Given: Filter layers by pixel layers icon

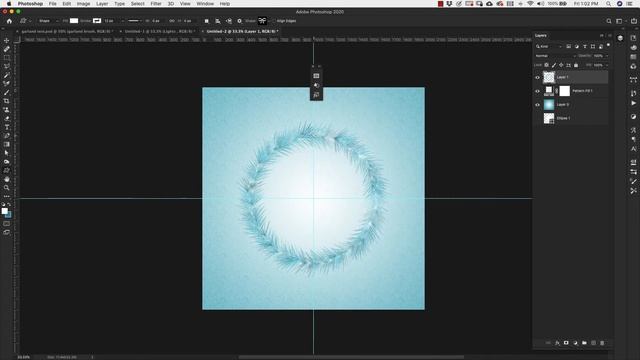Looking at the screenshot, I should point(569,47).
